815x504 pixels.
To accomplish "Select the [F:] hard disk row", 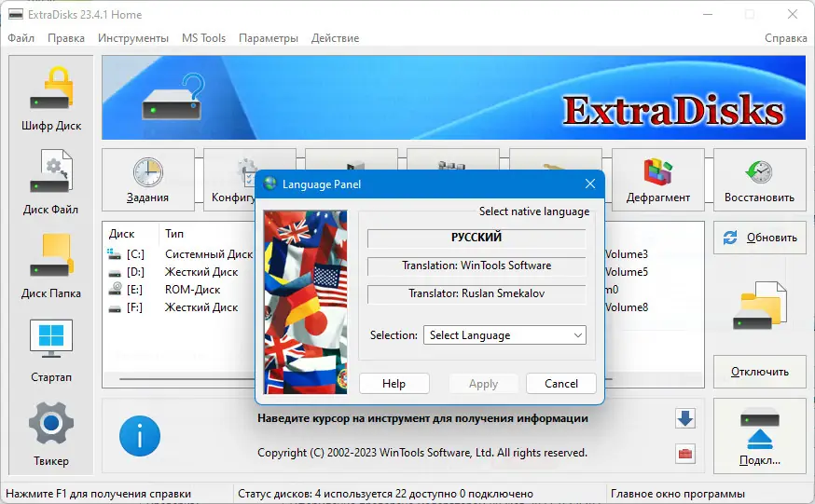I will pos(180,307).
